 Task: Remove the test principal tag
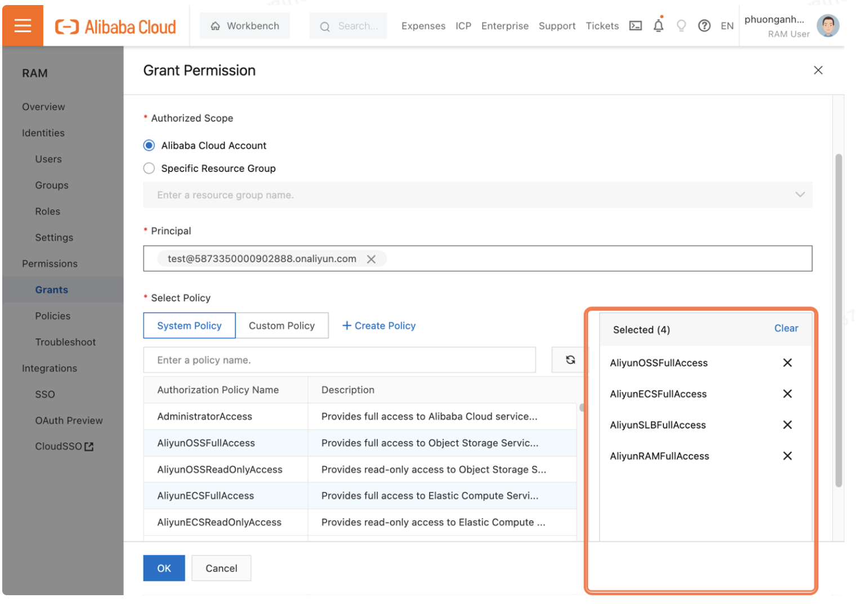pyautogui.click(x=371, y=259)
